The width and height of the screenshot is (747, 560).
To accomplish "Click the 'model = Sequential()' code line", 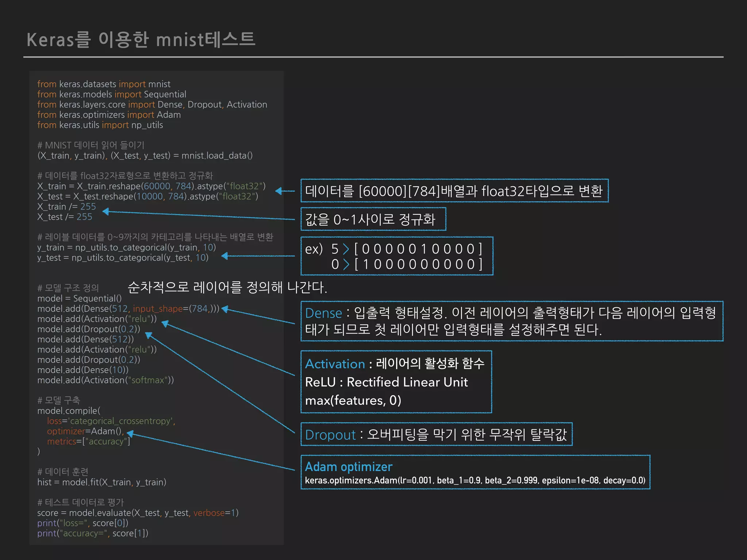I will (79, 299).
